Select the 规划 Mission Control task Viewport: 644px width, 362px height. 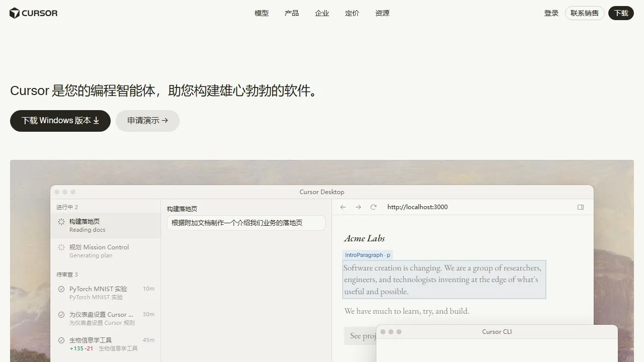tap(106, 251)
